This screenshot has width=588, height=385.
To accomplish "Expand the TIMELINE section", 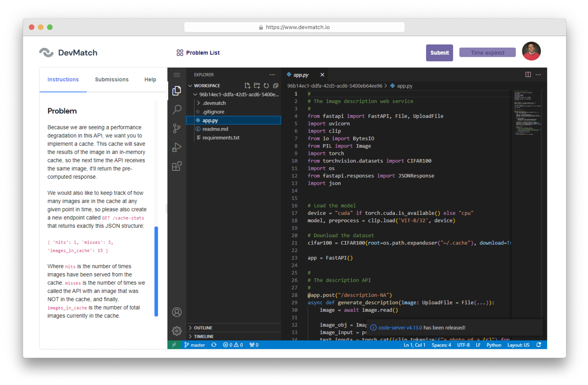I will click(204, 336).
